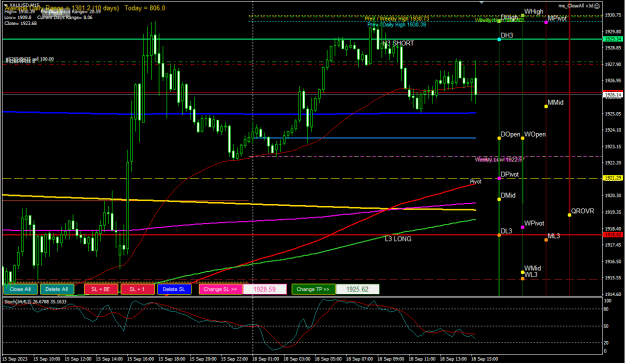This screenshot has height=363, width=625.
Task: Click the orange WOpen marker dot
Action: tap(523, 138)
